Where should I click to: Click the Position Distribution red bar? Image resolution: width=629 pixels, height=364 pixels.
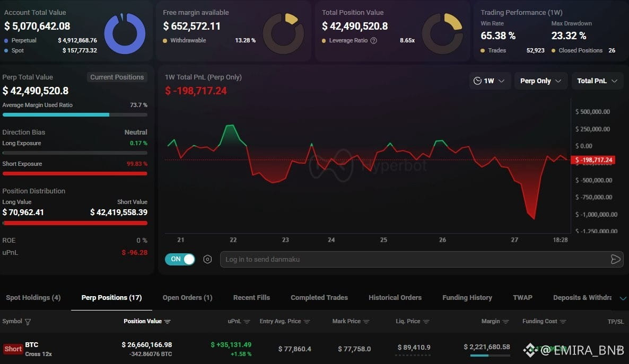click(x=75, y=223)
